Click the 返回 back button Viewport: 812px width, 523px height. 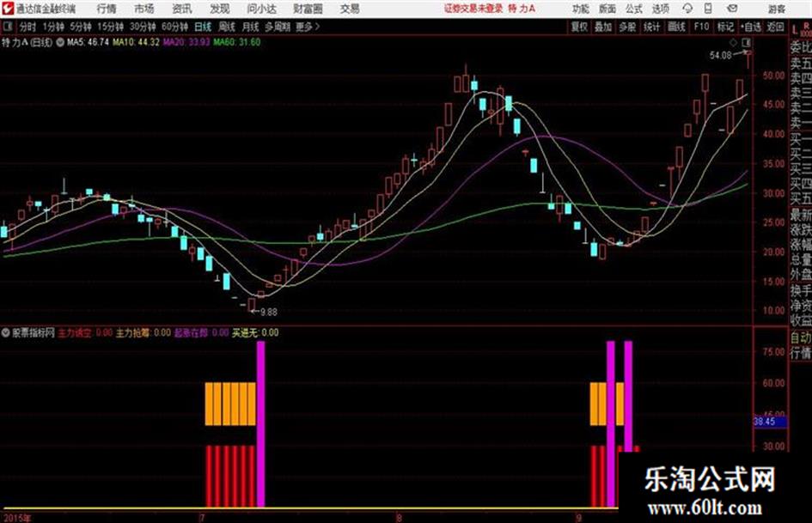(775, 27)
